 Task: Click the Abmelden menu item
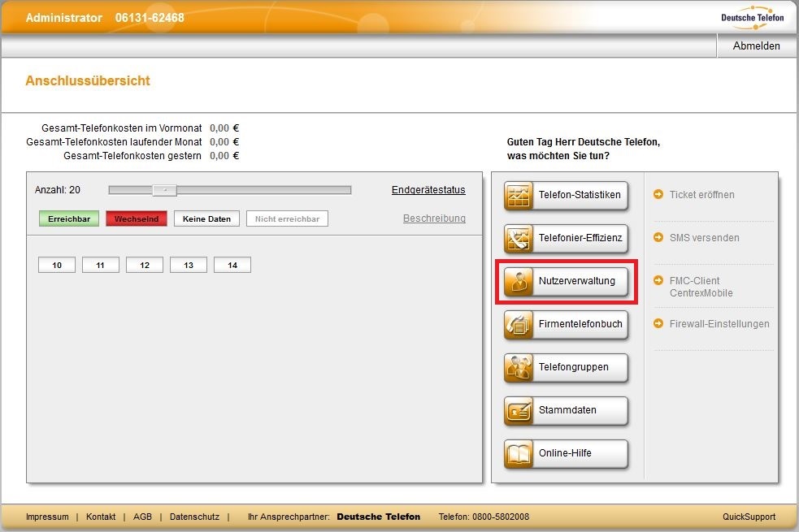coord(756,45)
